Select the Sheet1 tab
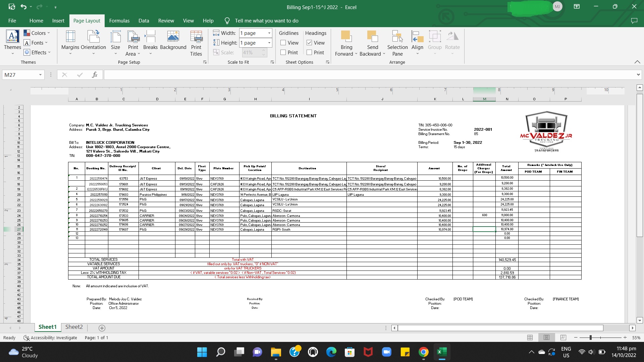This screenshot has height=362, width=644. click(47, 327)
